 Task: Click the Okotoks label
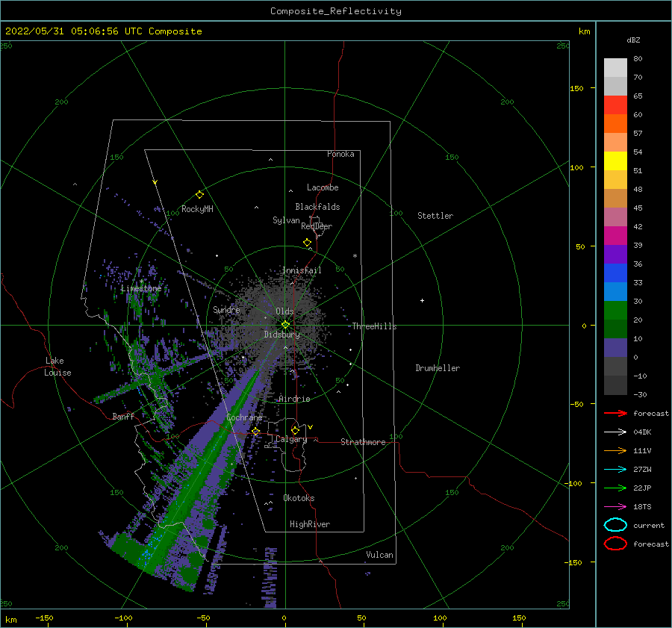299,497
